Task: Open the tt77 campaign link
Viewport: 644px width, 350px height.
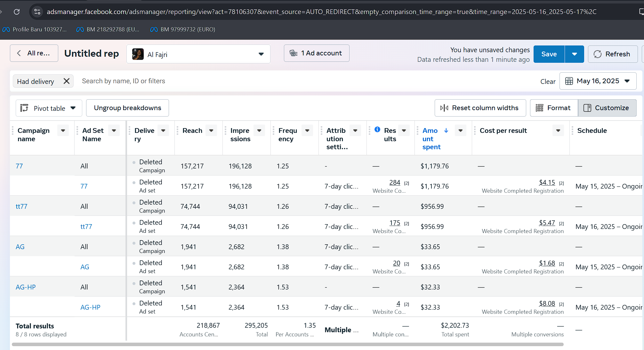Action: point(21,207)
